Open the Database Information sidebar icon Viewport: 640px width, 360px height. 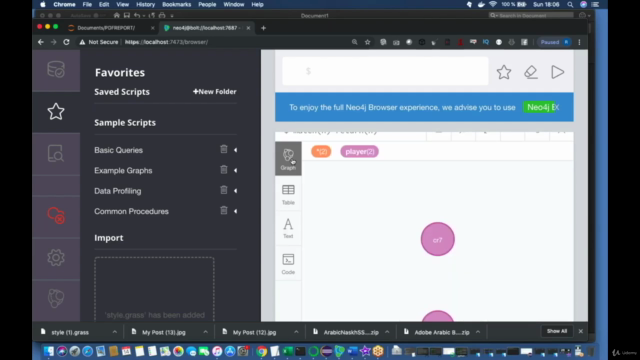tap(56, 70)
